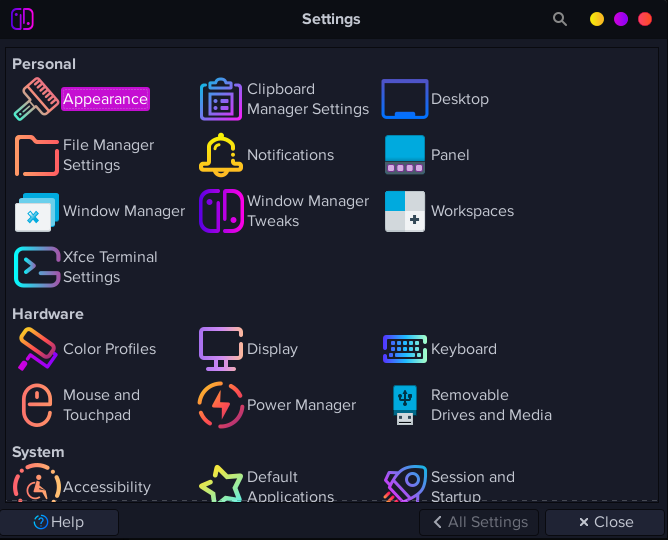Screen dimensions: 668x540
Task: Select File Manager Settings label
Action: [108, 155]
